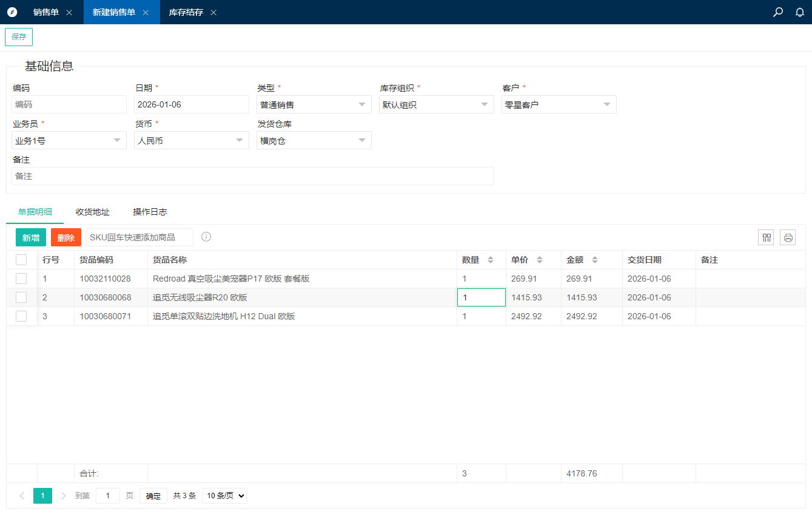Open search with the magnifier icon
Image resolution: width=812 pixels, height=531 pixels.
pyautogui.click(x=778, y=12)
